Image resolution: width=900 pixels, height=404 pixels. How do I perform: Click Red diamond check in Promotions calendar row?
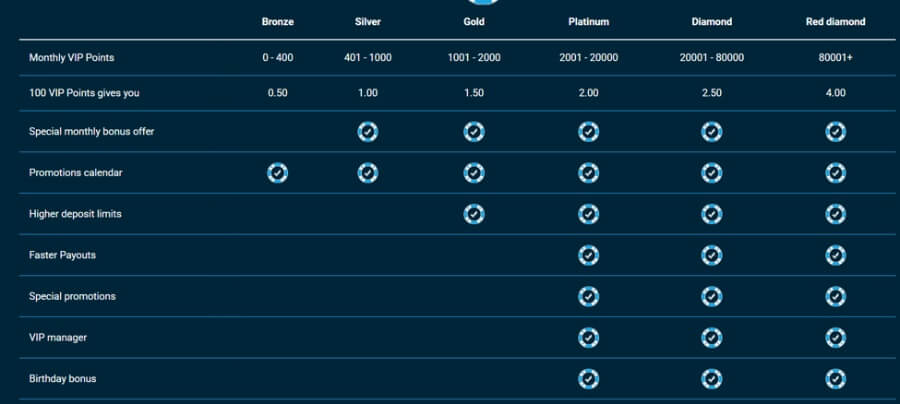coord(836,173)
